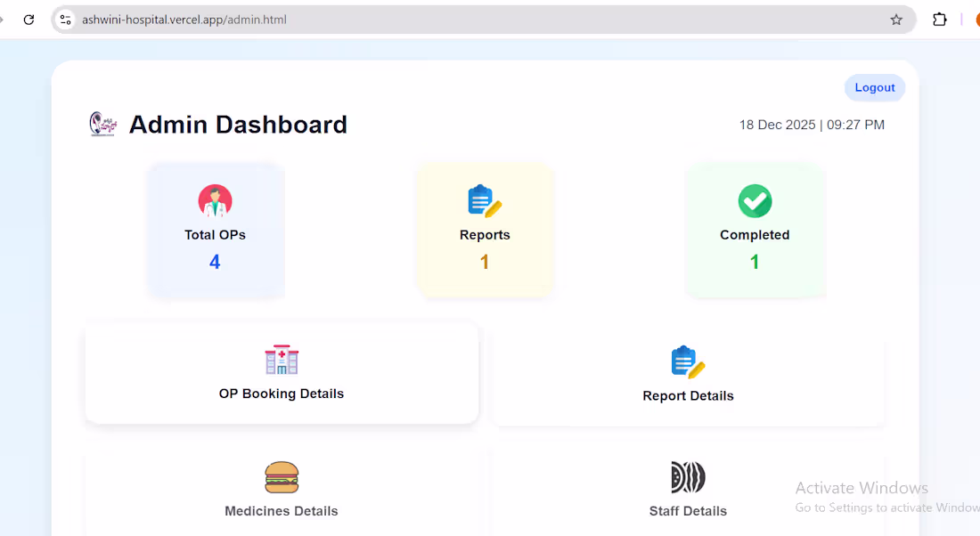
Task: Click the bookmark star in the address bar
Action: 895,19
